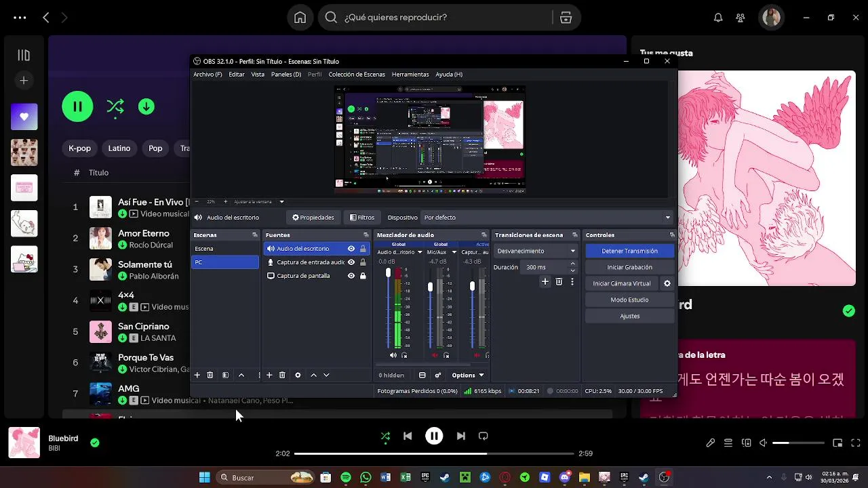This screenshot has width=868, height=488.
Task: Open Audio del escritorio mixer channel menu arrow
Action: click(420, 252)
